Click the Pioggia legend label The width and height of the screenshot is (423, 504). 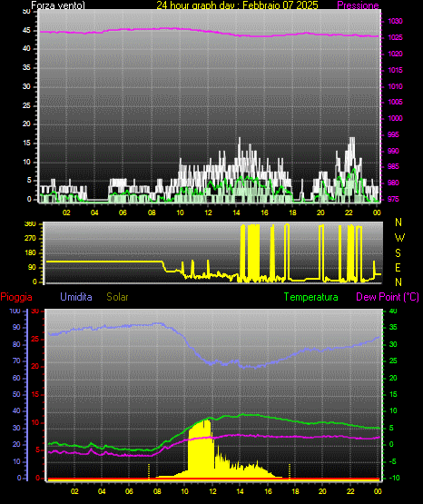(16, 297)
